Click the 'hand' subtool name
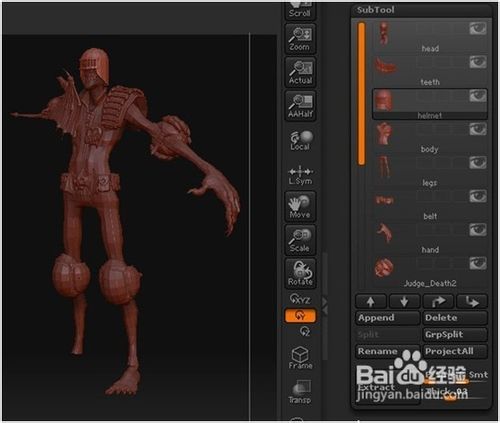Viewport: 500px width, 423px height. (x=430, y=250)
